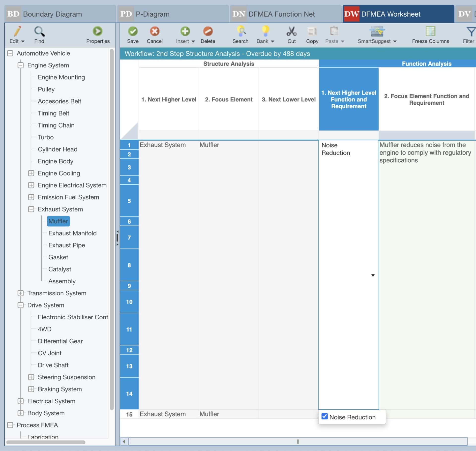This screenshot has height=451, width=476.
Task: Select Muffler in the structure tree
Action: click(x=58, y=221)
